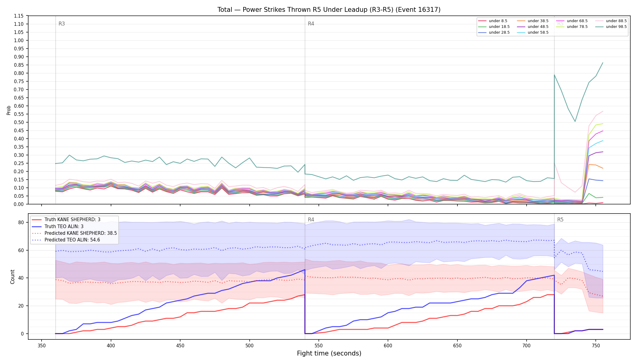Click the R5 label in the Count chart
Screen dimensions: 637x364
click(560, 220)
